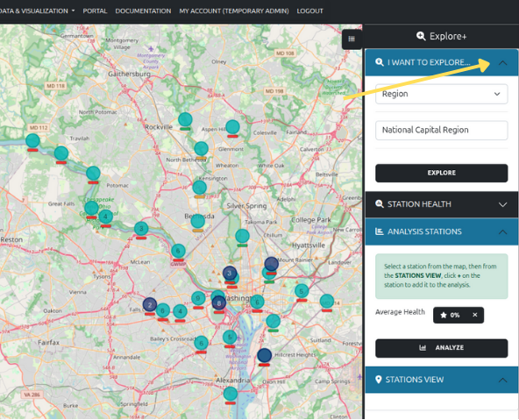
Task: Click the list toggle icon on map
Action: point(352,39)
